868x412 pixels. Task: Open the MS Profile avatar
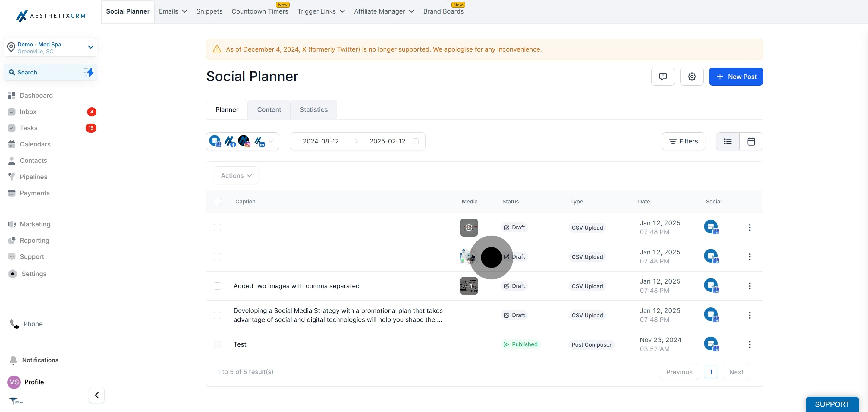tap(14, 382)
